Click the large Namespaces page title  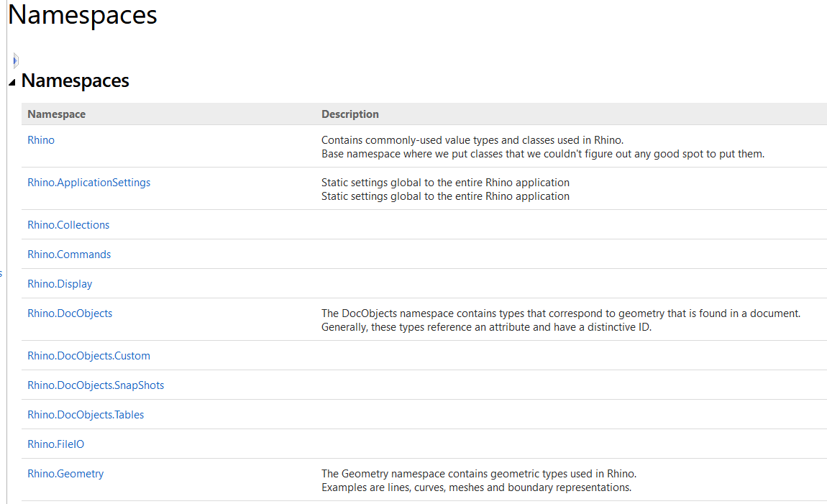tap(82, 15)
